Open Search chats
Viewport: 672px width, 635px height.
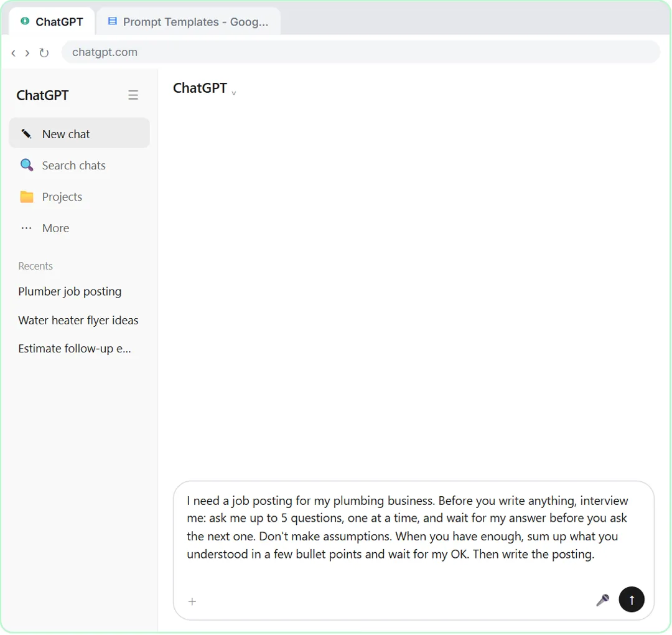[x=79, y=166]
